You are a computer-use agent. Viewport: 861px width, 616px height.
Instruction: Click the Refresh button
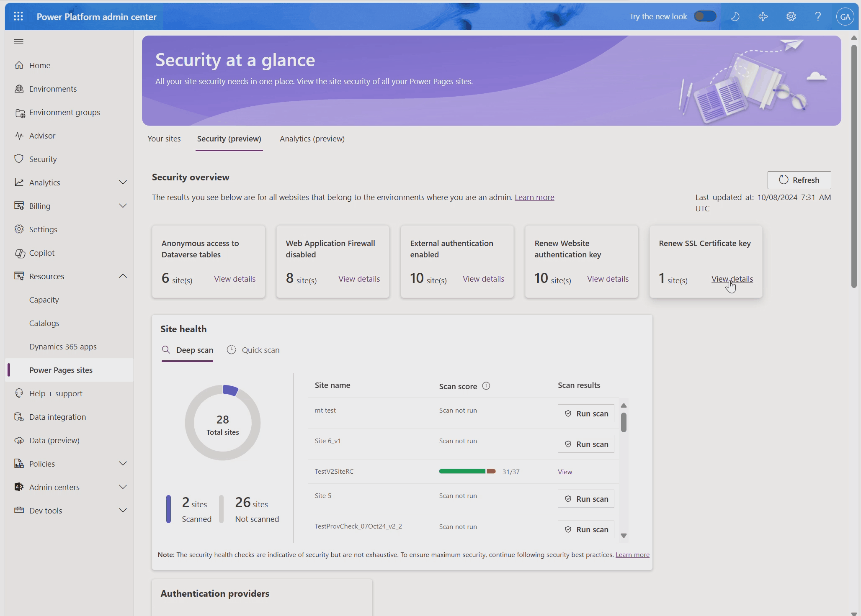[799, 180]
